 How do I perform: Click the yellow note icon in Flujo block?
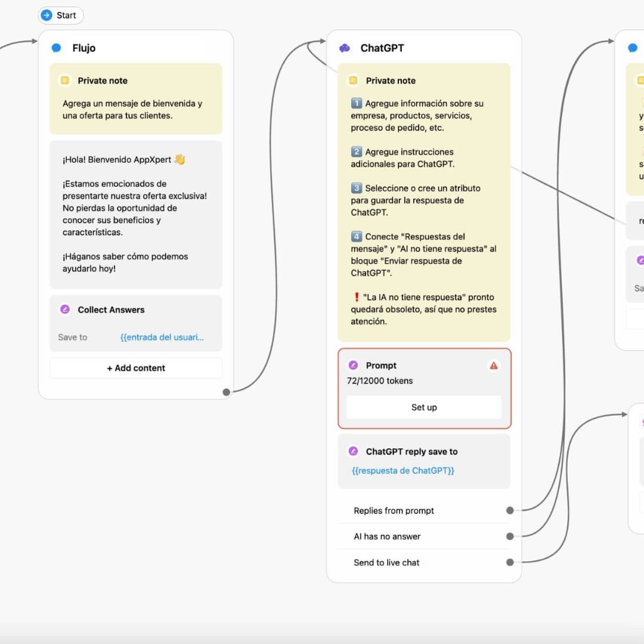point(65,80)
